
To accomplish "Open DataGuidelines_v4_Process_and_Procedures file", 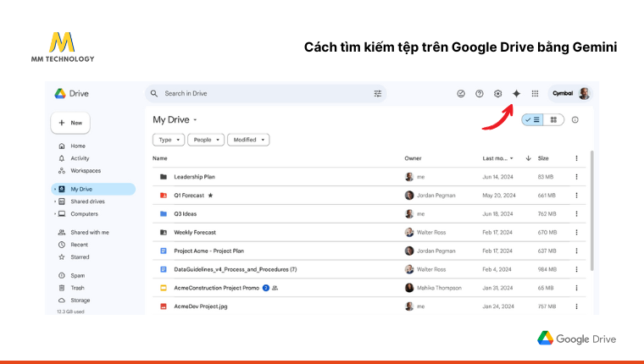I will [236, 269].
